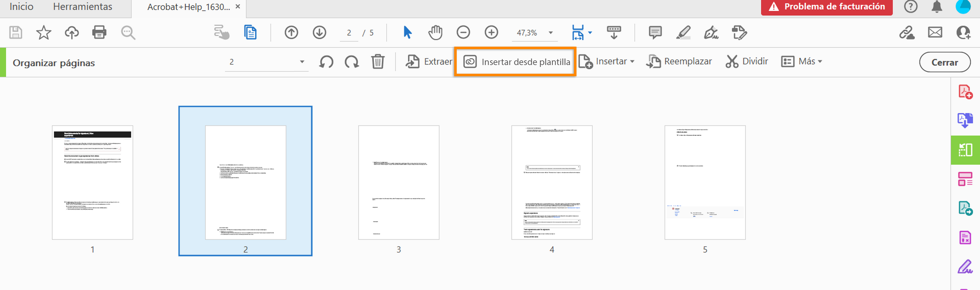Rotate selected page clockwise
Screen dimensions: 980x290
point(352,62)
